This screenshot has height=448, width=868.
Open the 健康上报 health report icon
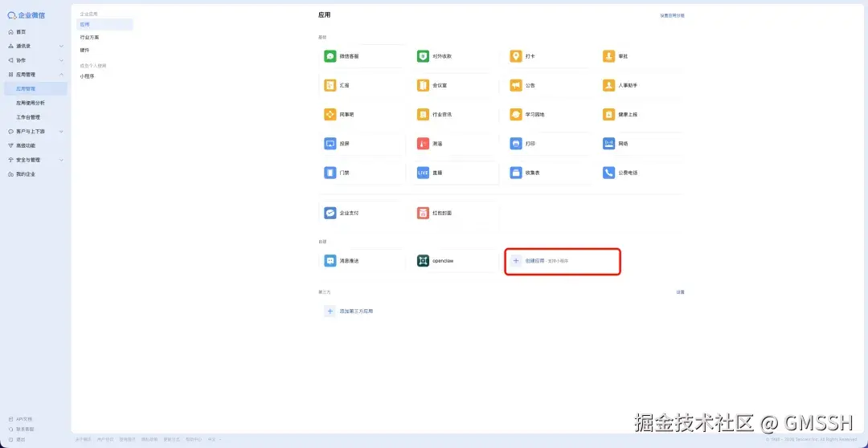tap(609, 115)
